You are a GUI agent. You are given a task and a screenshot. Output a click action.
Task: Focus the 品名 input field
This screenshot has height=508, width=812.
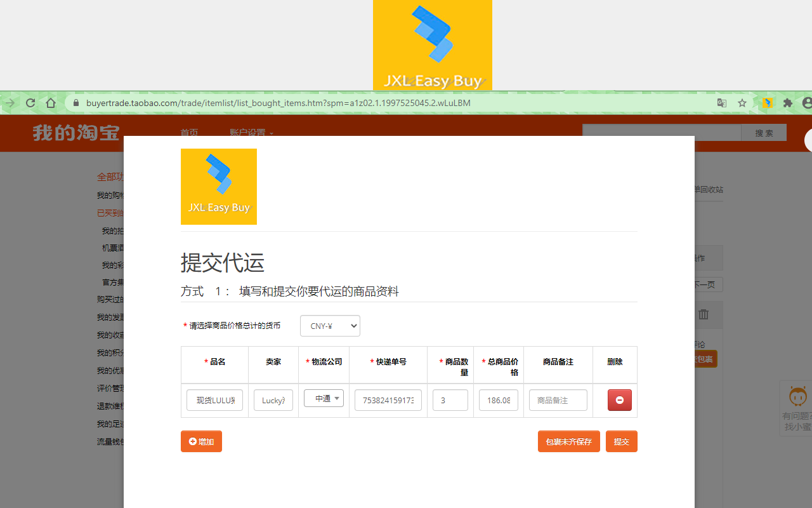point(214,400)
